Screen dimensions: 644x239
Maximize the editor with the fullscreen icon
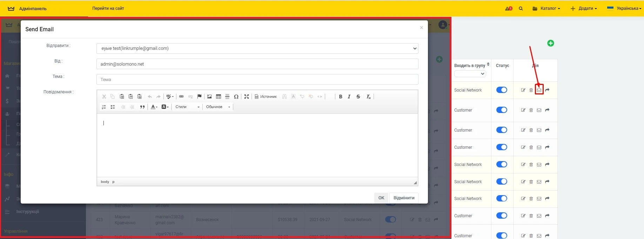(247, 97)
